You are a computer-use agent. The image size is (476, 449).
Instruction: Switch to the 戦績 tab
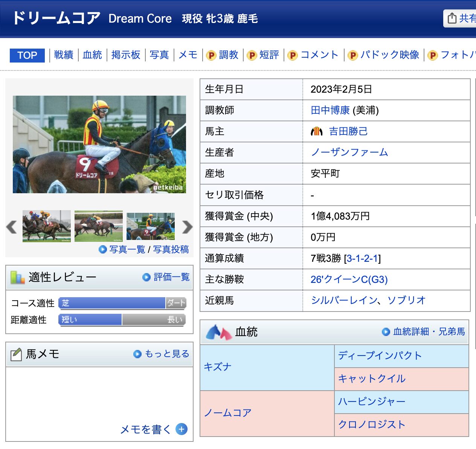coord(64,55)
